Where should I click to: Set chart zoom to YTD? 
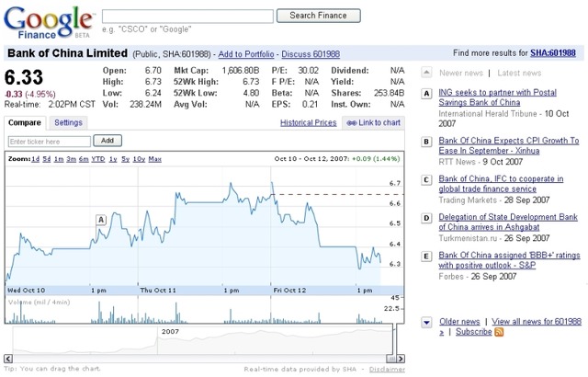pos(98,159)
